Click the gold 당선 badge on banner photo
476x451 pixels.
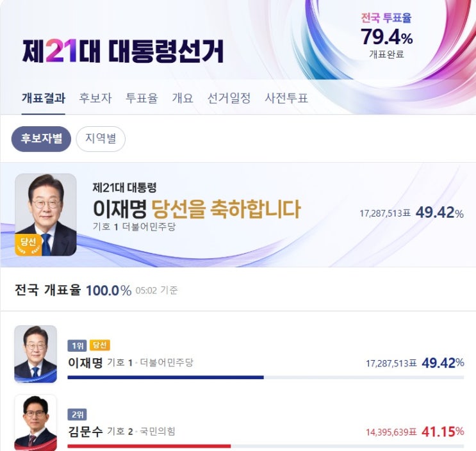[29, 244]
